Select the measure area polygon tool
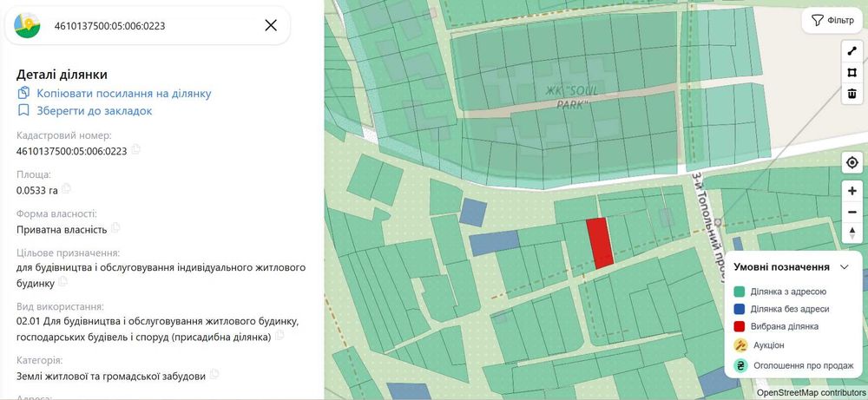Screen dimensions: 868x400 852,73
